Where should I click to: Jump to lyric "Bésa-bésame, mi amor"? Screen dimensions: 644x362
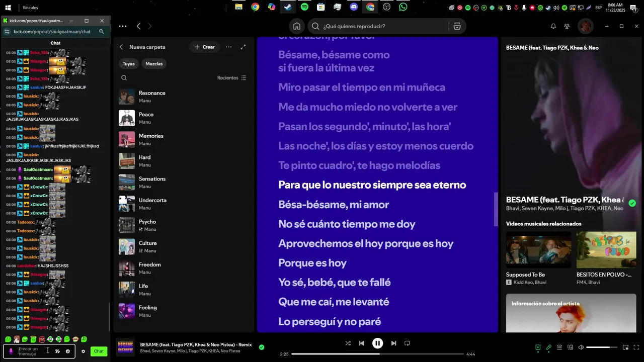click(x=334, y=205)
